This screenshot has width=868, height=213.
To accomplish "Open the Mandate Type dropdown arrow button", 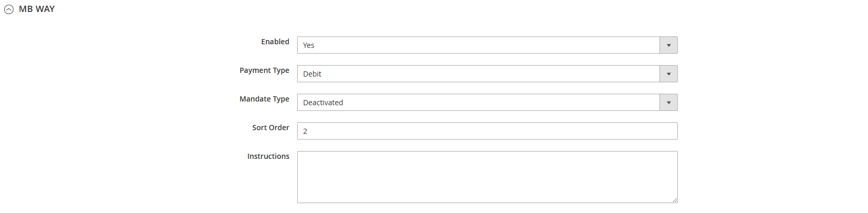I will click(x=668, y=103).
